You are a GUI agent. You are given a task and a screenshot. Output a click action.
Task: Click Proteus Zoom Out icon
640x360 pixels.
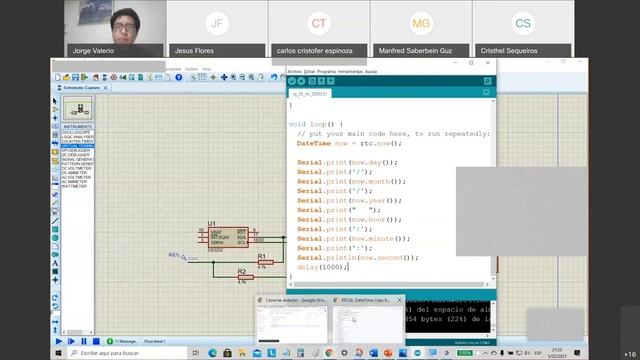[x=242, y=77]
